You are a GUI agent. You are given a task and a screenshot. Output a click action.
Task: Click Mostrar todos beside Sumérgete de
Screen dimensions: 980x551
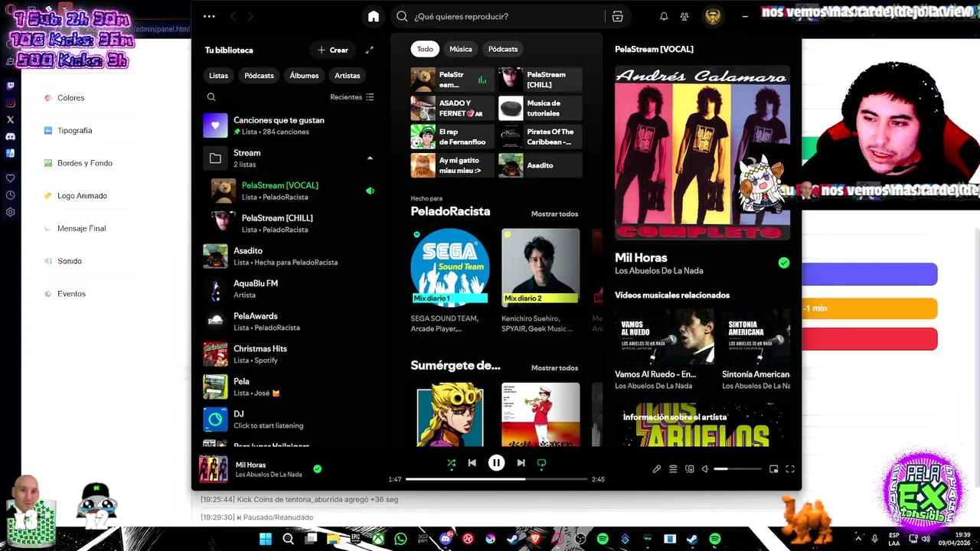pyautogui.click(x=554, y=368)
